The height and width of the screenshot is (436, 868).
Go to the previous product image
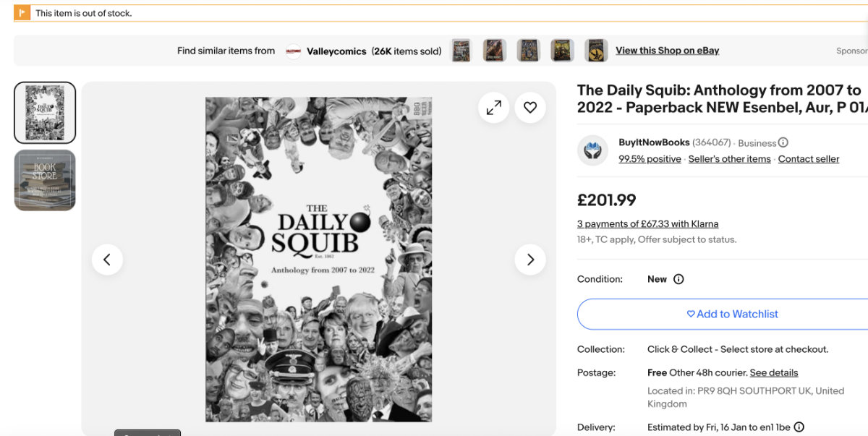[107, 260]
